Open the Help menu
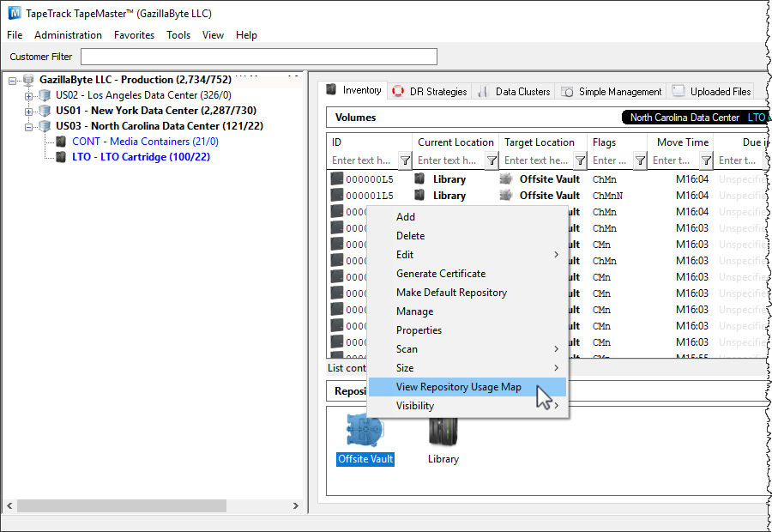The height and width of the screenshot is (532, 772). (x=246, y=35)
